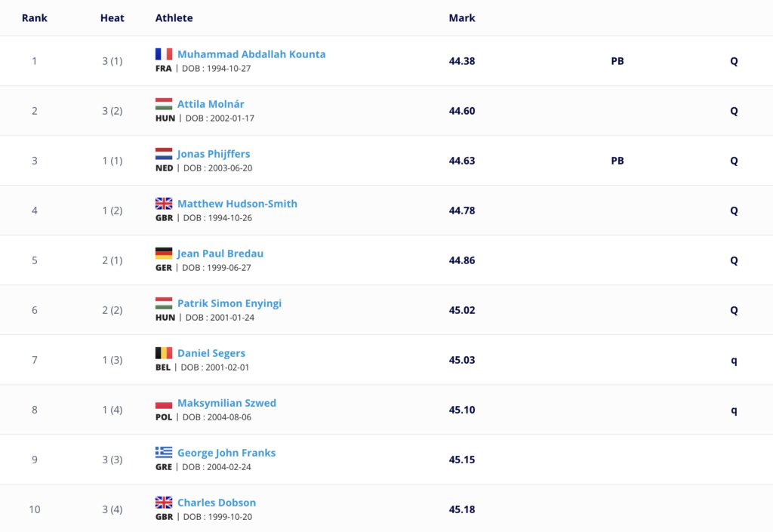Open Jonas Phijffers athlete page
The image size is (773, 532).
point(214,154)
